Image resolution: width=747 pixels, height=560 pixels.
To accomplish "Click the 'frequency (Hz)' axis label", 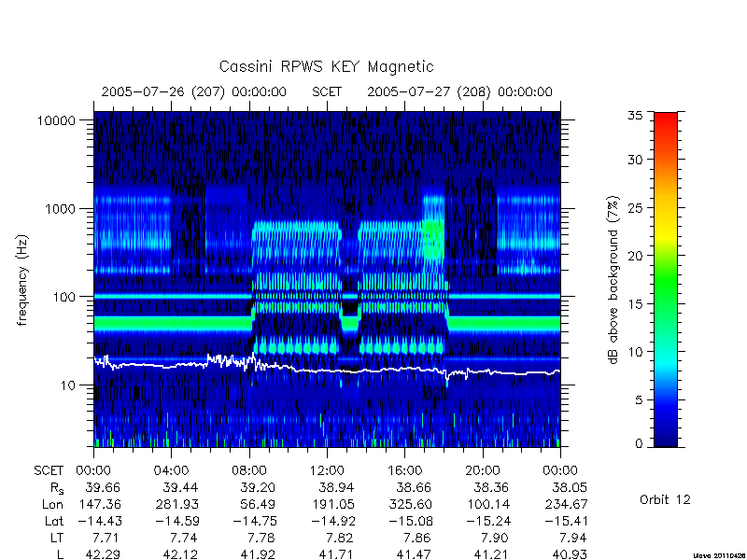I will (22, 280).
